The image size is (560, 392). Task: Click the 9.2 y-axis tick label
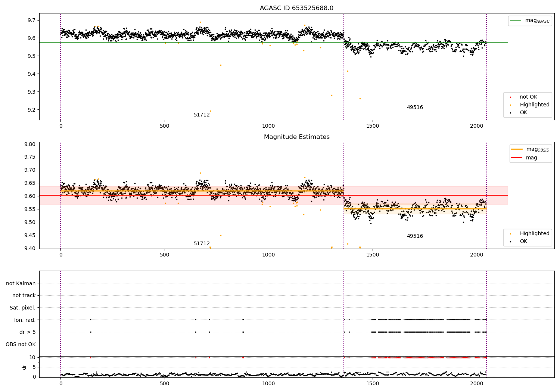click(31, 110)
